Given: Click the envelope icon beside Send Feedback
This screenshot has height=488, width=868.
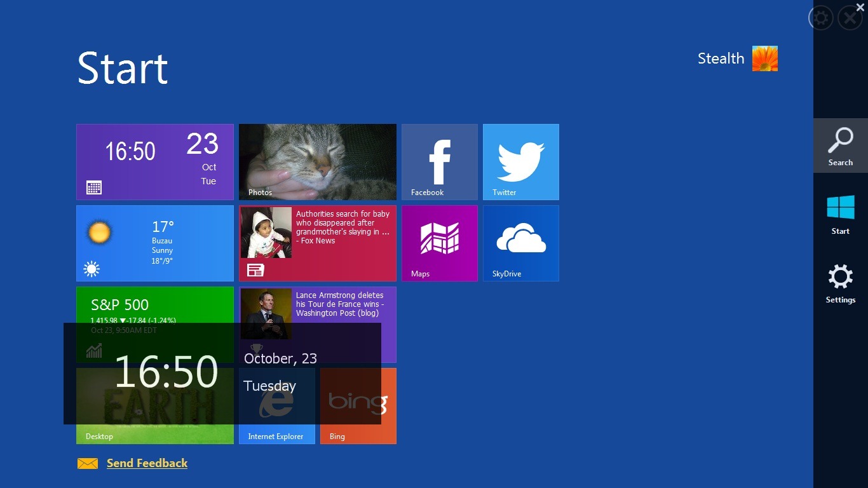Looking at the screenshot, I should (x=88, y=464).
